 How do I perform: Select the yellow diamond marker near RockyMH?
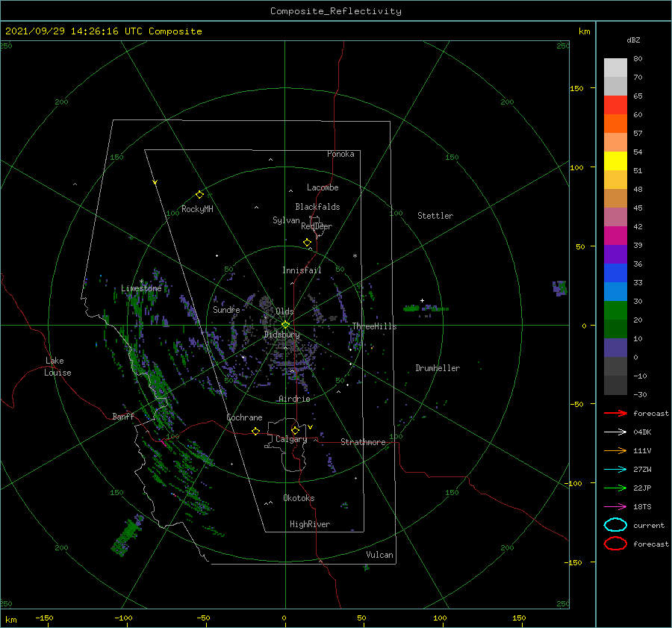(x=199, y=195)
